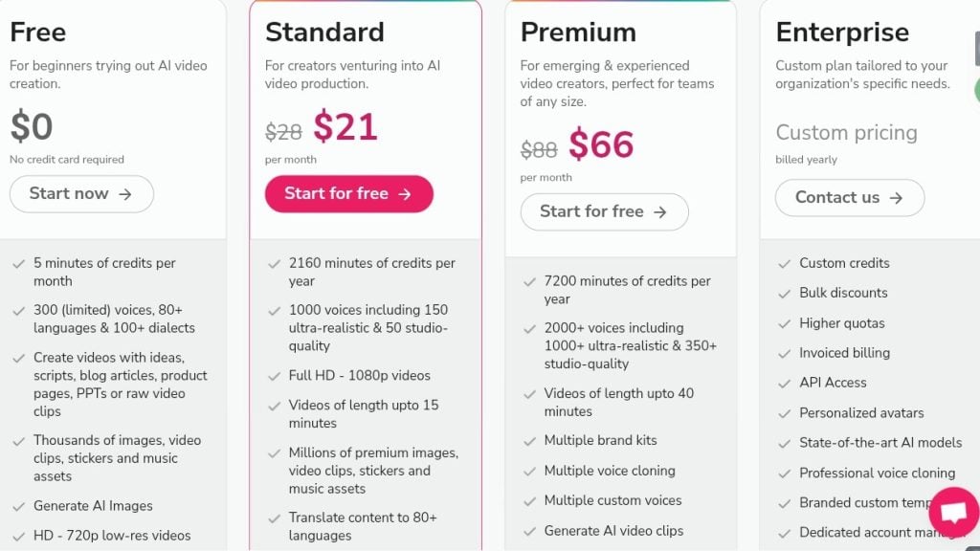Click the Free plan Start now button
The image size is (980, 551).
point(81,194)
